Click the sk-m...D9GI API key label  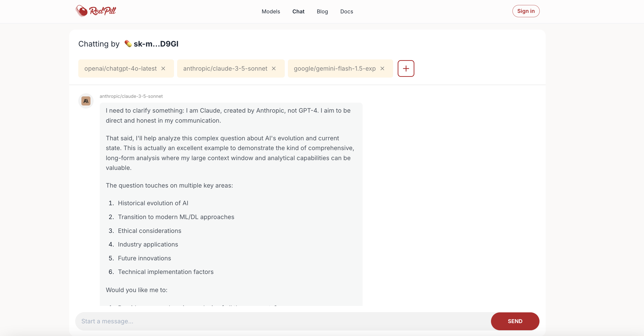(156, 44)
